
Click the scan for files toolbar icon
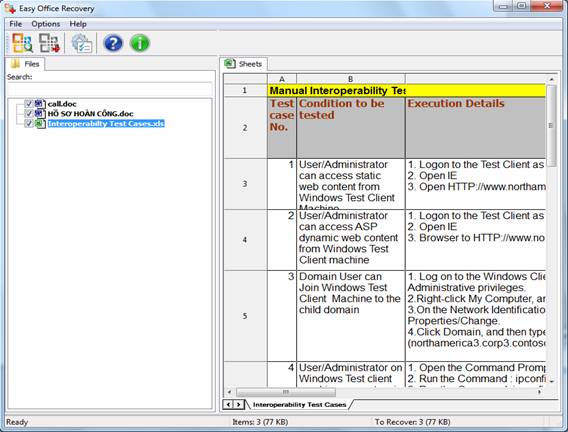tap(22, 43)
